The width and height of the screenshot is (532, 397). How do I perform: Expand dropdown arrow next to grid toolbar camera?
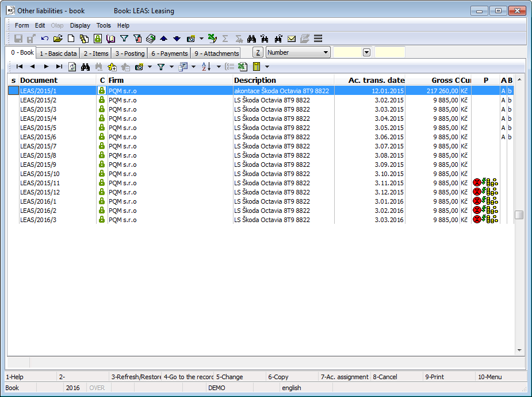point(150,67)
